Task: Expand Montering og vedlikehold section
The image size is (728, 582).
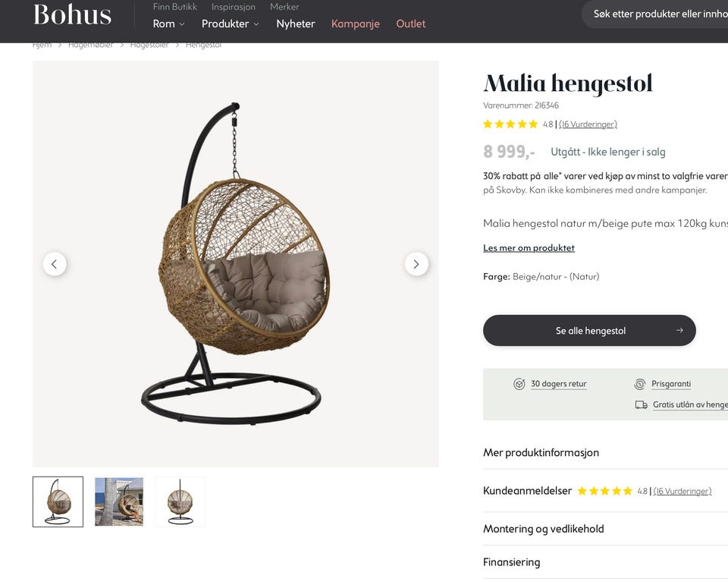Action: (x=605, y=529)
